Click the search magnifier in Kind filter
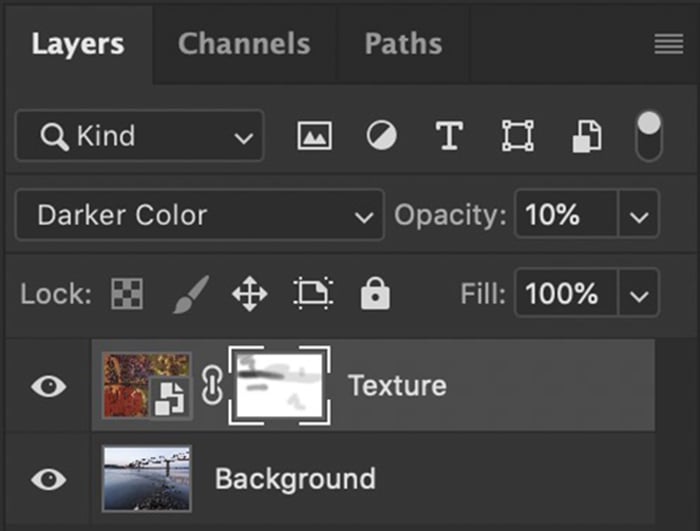 [54, 137]
